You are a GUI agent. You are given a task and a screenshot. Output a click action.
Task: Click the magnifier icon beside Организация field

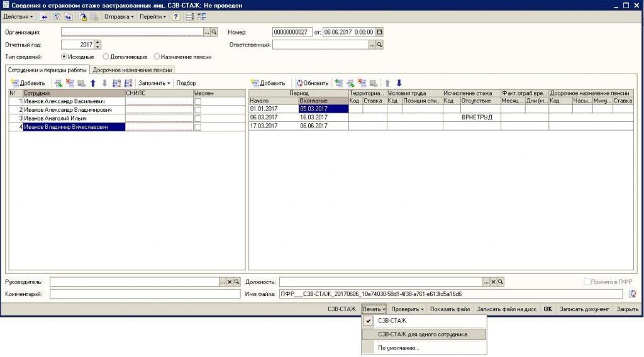214,32
